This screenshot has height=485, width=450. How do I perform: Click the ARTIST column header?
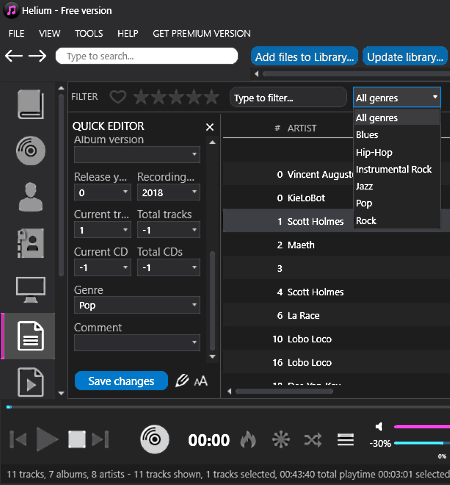click(302, 128)
